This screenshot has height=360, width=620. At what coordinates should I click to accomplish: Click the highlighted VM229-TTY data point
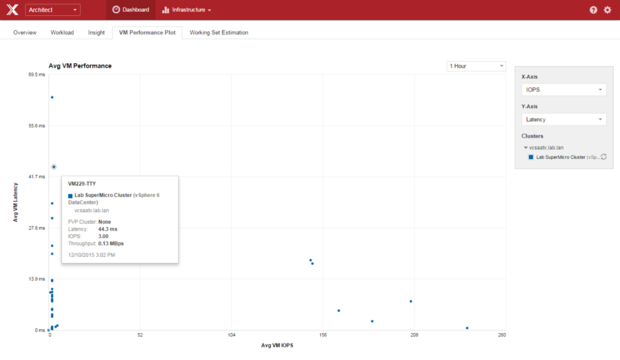pyautogui.click(x=54, y=167)
